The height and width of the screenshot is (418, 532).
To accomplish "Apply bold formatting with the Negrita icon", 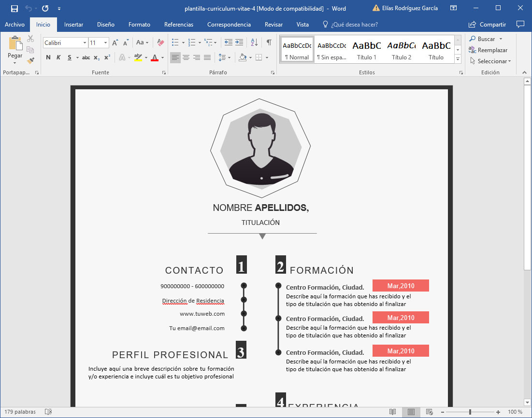I will (x=48, y=57).
